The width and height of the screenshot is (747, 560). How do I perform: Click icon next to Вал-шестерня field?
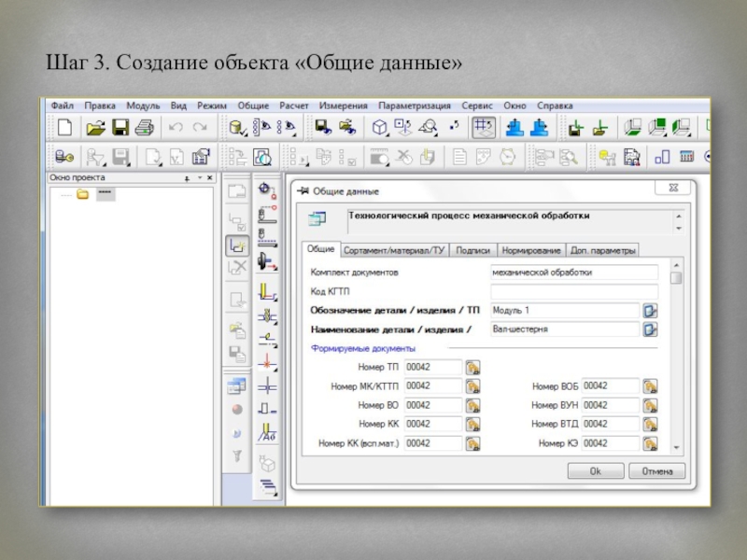point(649,329)
